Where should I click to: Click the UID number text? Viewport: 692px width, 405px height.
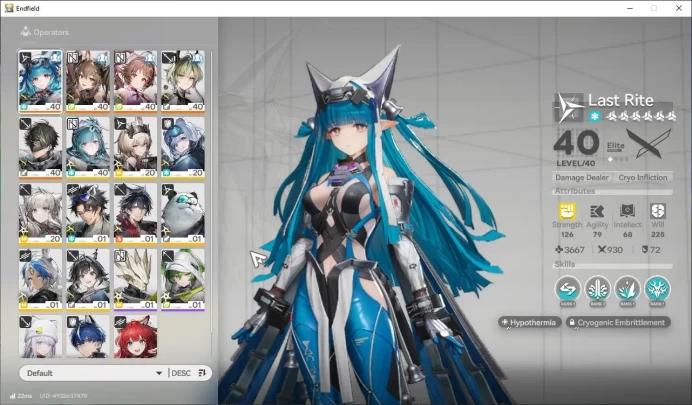point(63,396)
